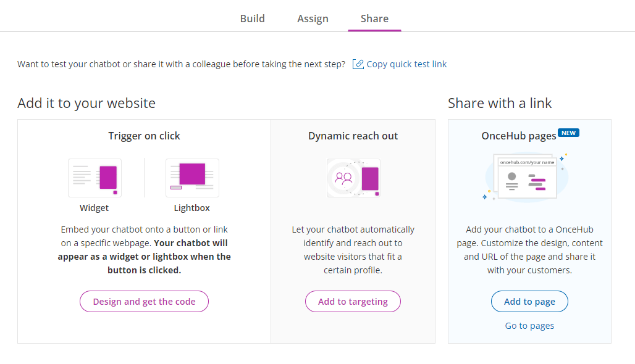Open the Go to pages link

pos(530,326)
